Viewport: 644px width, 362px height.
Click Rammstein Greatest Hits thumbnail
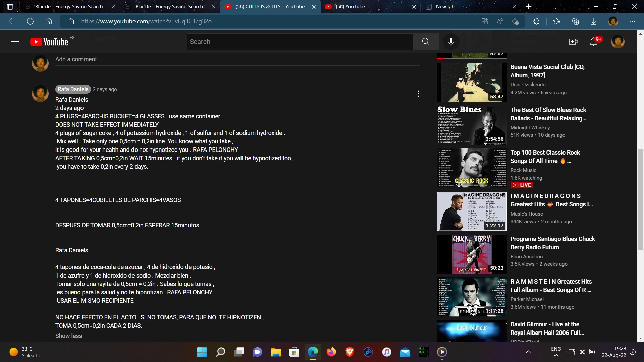coord(472,297)
